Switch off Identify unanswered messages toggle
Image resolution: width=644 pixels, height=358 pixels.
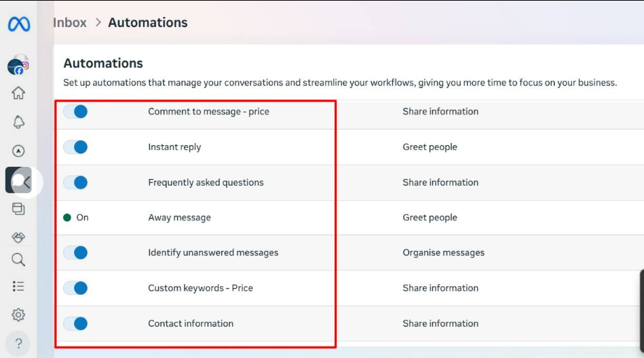coord(75,253)
